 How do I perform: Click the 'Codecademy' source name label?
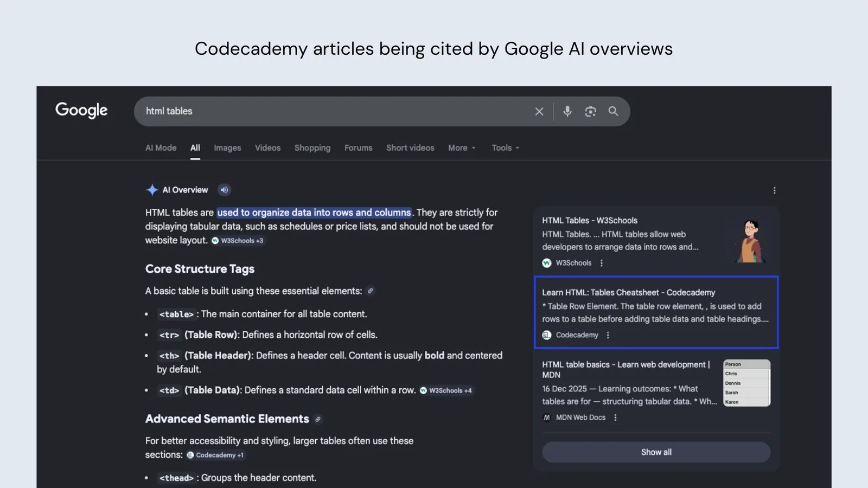click(x=577, y=335)
